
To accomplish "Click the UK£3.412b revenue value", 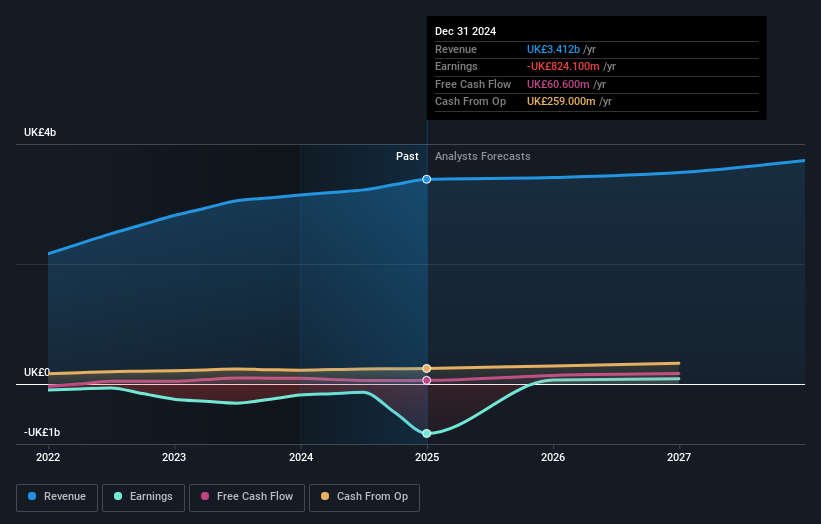I will (553, 49).
